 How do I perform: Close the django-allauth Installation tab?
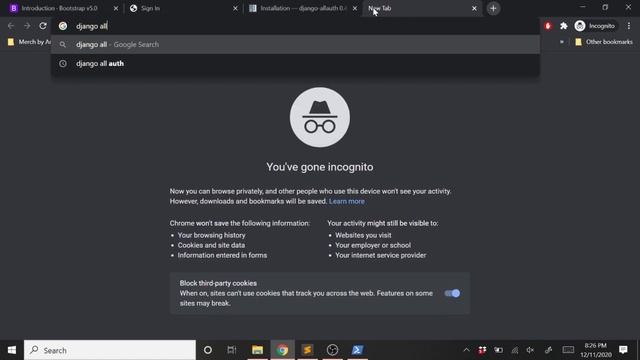tap(355, 8)
